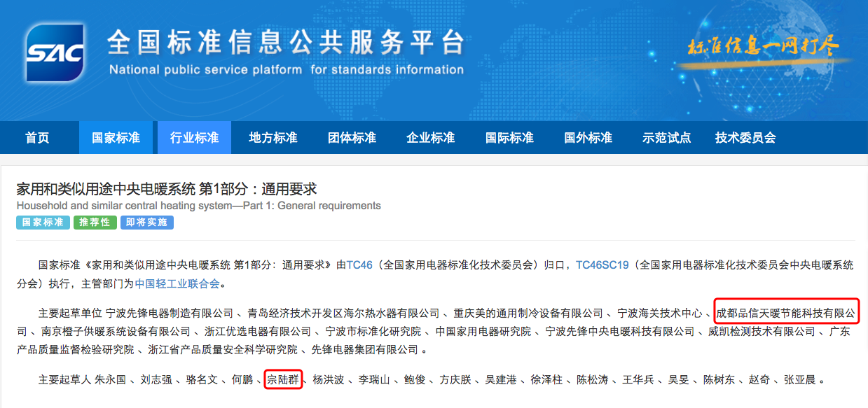Image resolution: width=868 pixels, height=408 pixels.
Task: Click drafter name 刘志强
Action: coord(156,380)
